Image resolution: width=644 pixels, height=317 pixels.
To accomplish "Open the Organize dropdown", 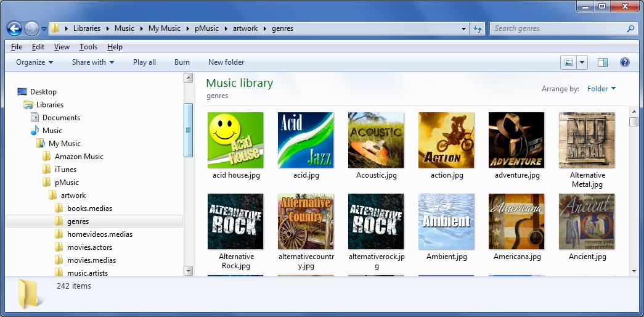I will (35, 62).
